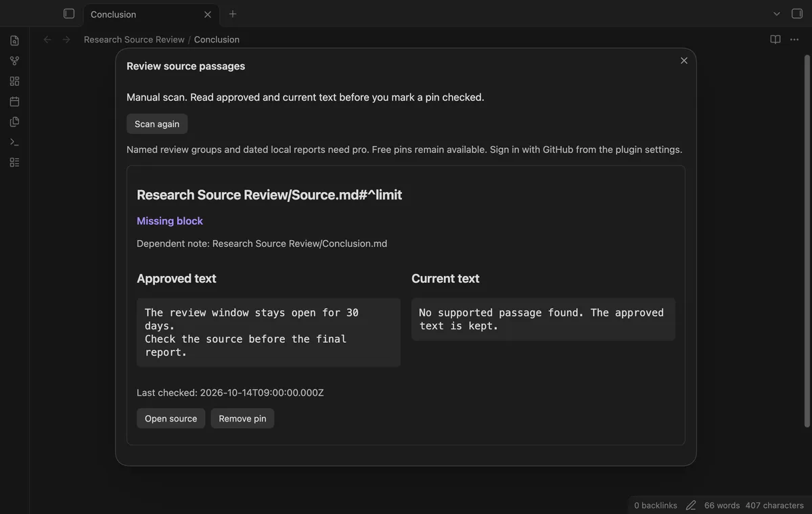Navigate back with the left arrow
Screen dimensions: 812x514
pos(47,39)
